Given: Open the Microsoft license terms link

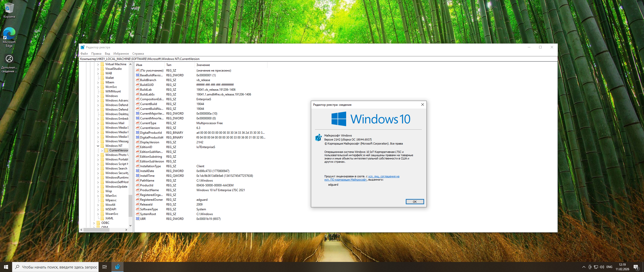Looking at the screenshot, I should point(383,177).
